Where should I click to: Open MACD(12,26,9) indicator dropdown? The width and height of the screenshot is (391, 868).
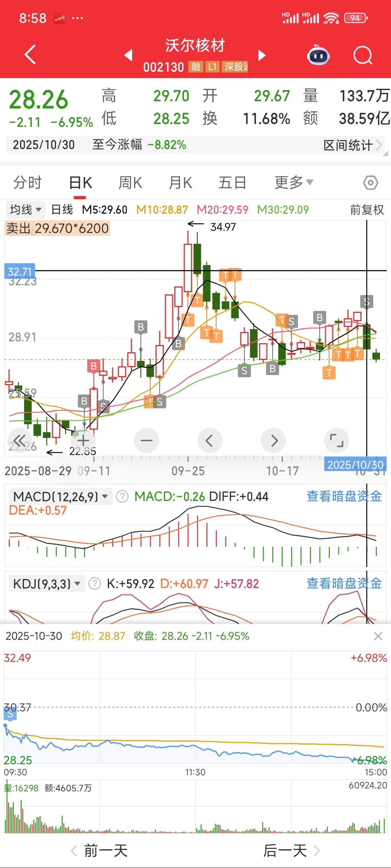60,497
